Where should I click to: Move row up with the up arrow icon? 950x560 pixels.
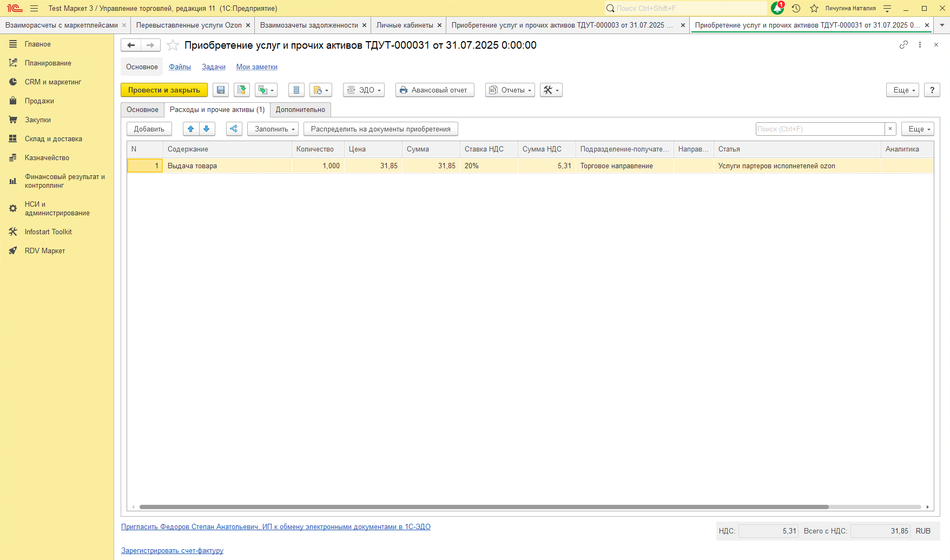click(190, 129)
